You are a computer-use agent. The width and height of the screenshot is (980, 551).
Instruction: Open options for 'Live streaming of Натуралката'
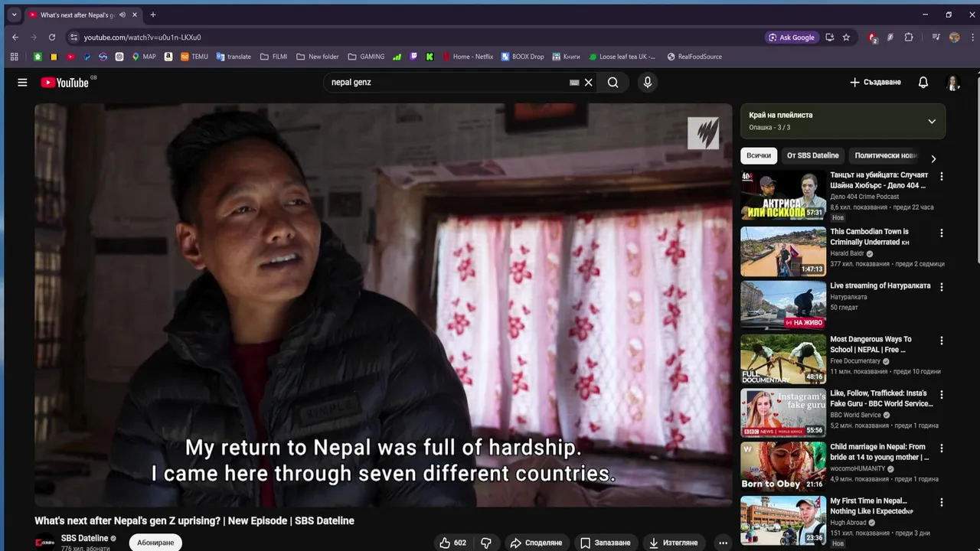942,287
